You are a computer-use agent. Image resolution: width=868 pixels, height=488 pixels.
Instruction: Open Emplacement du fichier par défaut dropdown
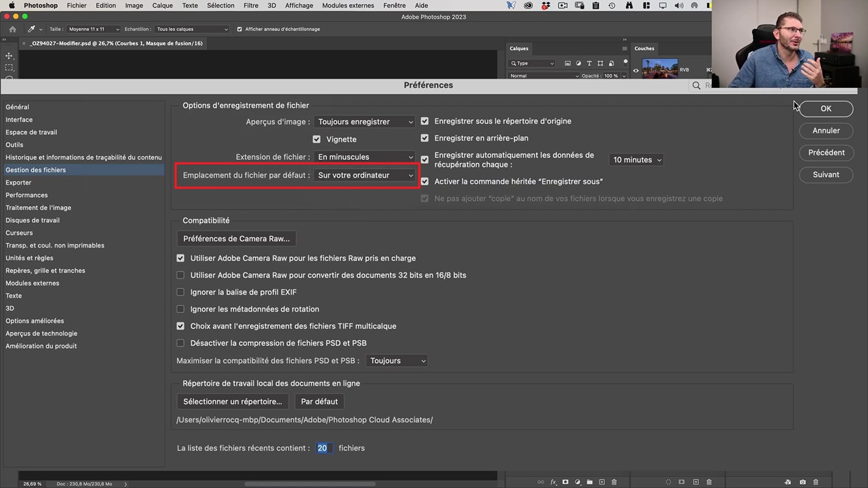click(364, 175)
